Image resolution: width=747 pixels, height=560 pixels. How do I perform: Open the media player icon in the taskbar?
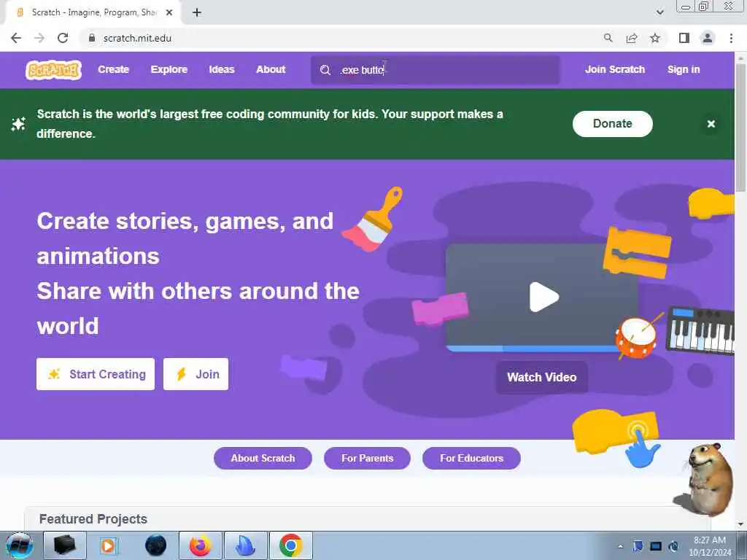pos(108,545)
